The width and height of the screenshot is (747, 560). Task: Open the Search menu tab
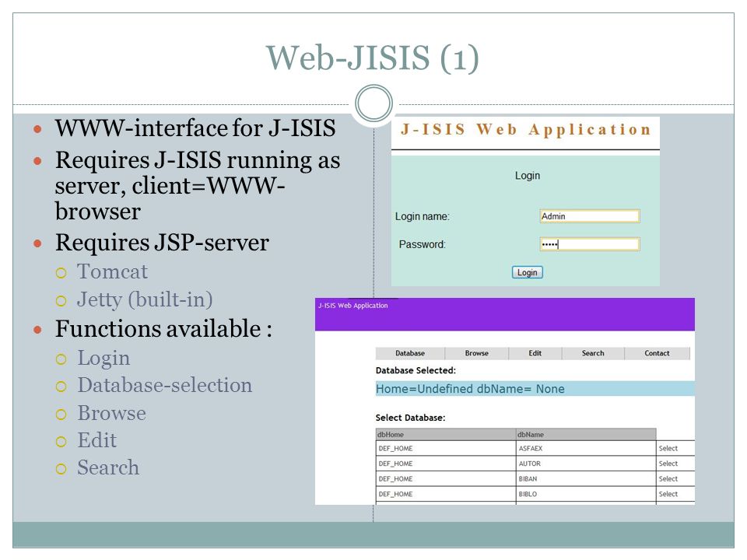point(593,353)
